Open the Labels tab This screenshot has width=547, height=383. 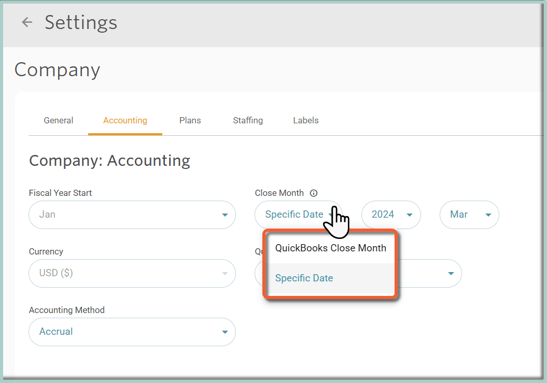[x=306, y=120]
